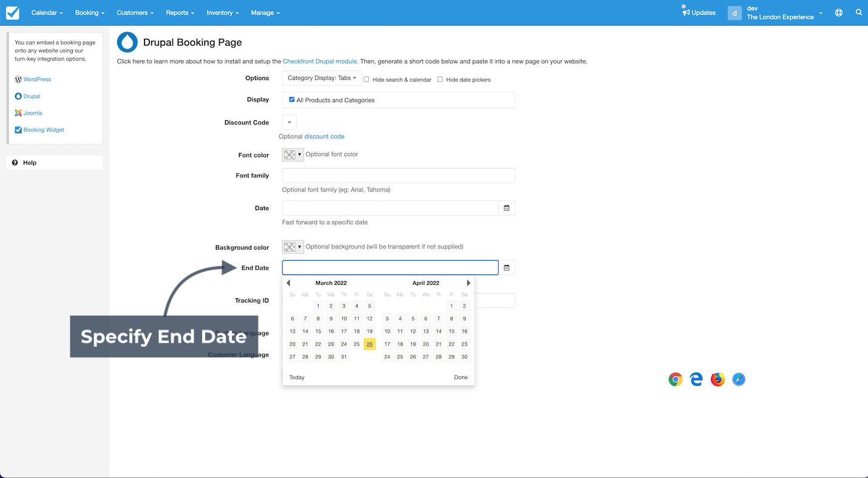Click the WordPress sidebar icon
868x478 pixels.
18,80
